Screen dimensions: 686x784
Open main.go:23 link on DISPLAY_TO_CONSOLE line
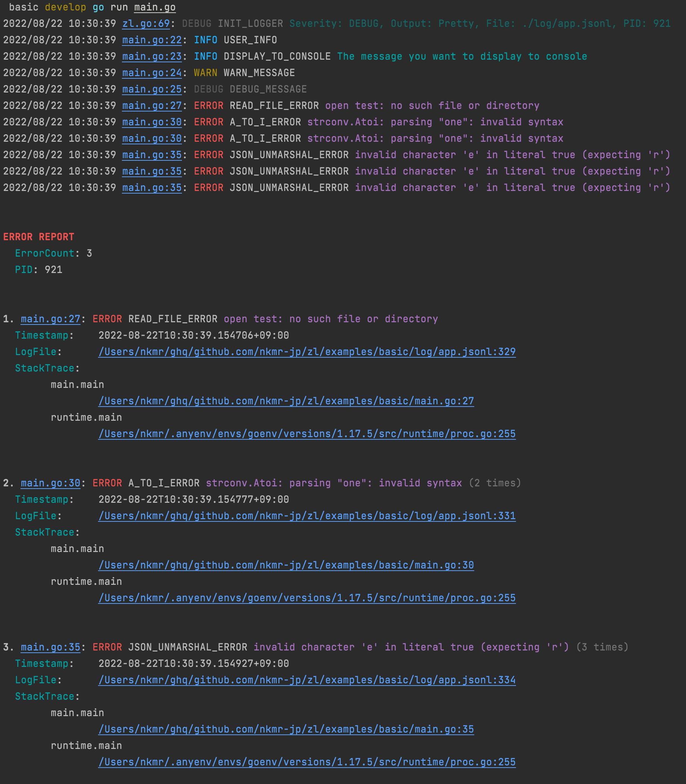152,56
